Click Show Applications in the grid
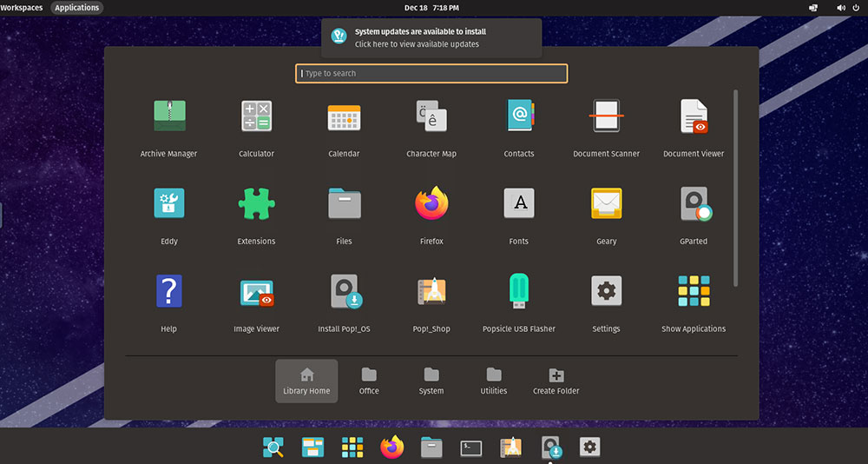The image size is (868, 464). [694, 290]
